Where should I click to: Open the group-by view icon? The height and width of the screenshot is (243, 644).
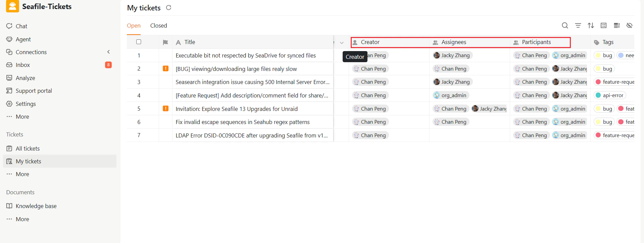(x=604, y=26)
